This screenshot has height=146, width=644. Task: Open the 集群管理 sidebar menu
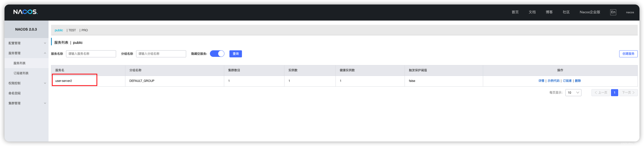point(27,103)
